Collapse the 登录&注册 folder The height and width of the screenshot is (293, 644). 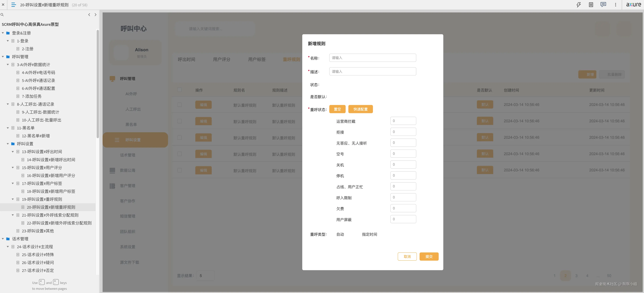click(3, 33)
